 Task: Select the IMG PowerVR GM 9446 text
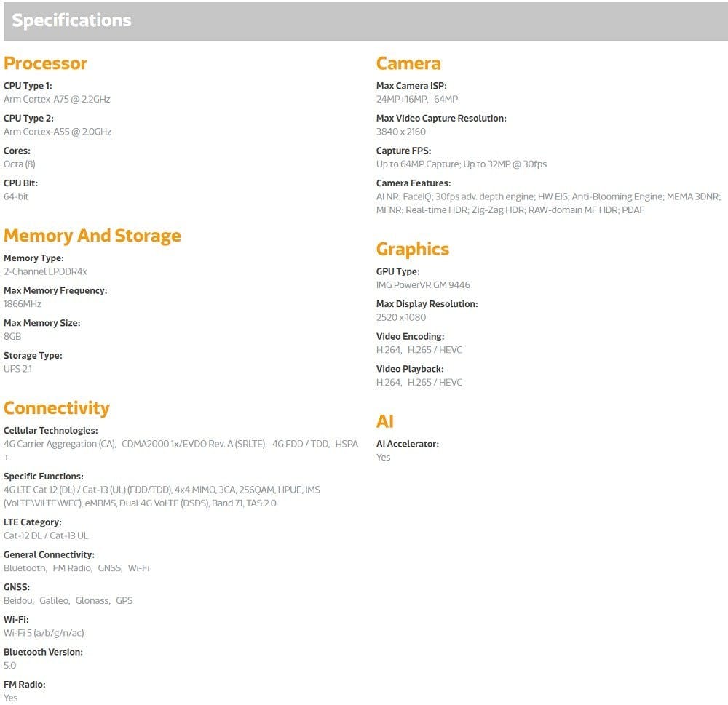click(423, 285)
